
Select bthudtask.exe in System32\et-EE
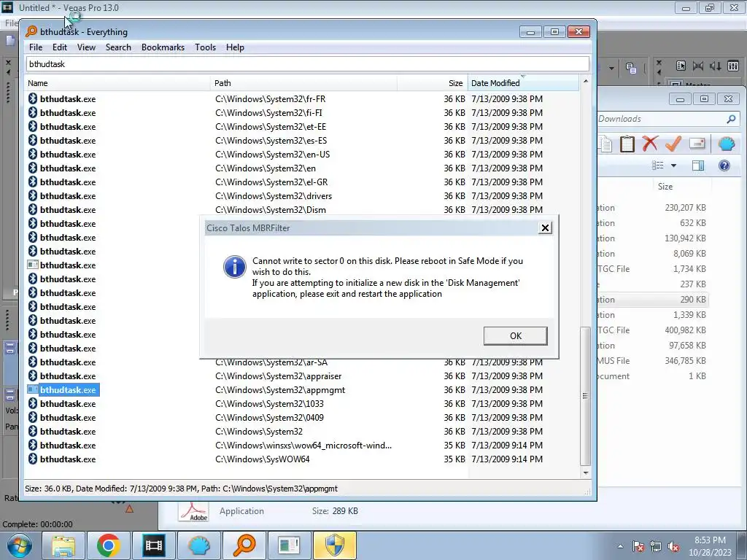tap(68, 127)
